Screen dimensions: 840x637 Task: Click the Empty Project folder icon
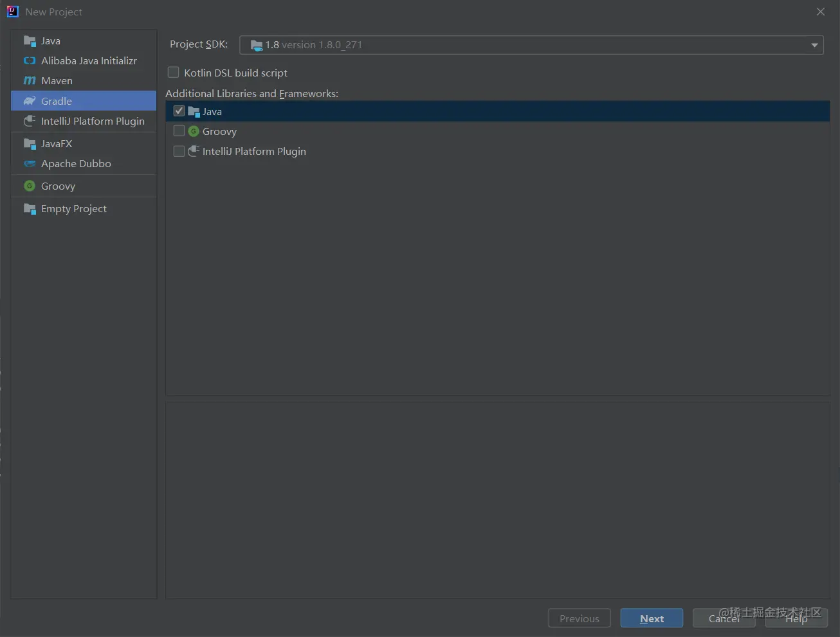(x=30, y=209)
